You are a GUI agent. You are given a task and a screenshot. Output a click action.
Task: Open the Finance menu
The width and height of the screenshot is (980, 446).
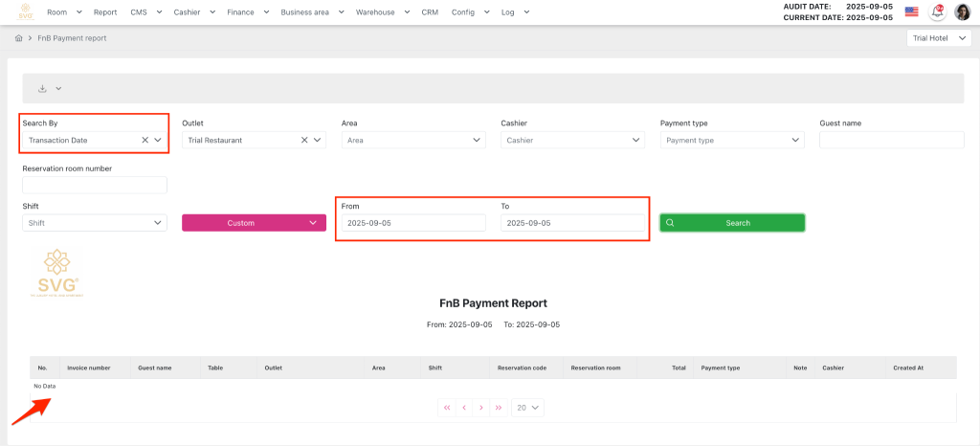click(x=248, y=12)
